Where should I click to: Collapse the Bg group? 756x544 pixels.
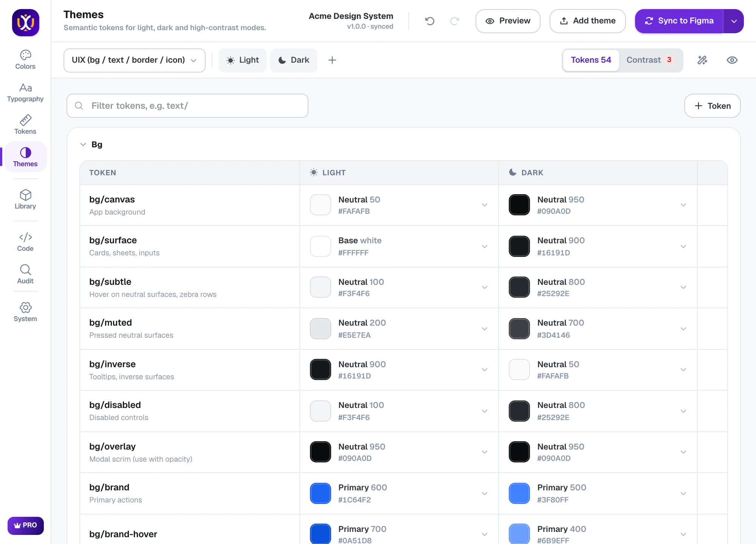click(83, 144)
